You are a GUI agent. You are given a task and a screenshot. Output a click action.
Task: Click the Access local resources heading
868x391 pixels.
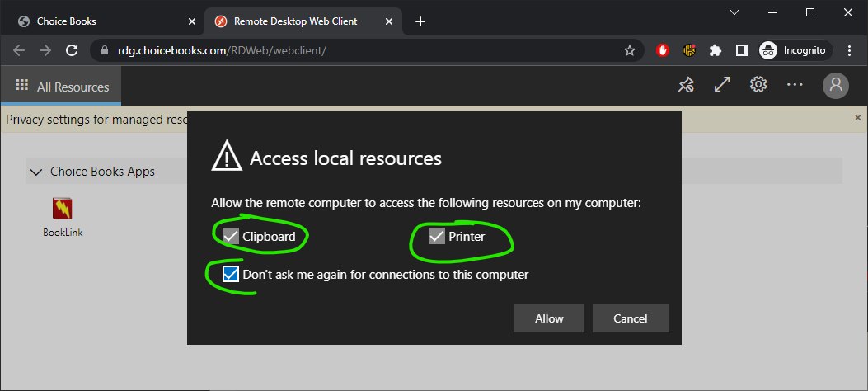coord(345,158)
